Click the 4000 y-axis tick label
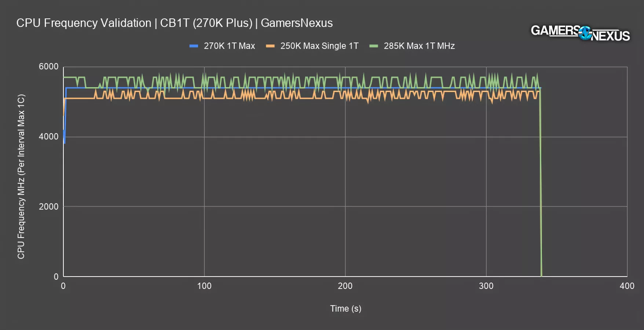This screenshot has height=330, width=644. tap(49, 137)
